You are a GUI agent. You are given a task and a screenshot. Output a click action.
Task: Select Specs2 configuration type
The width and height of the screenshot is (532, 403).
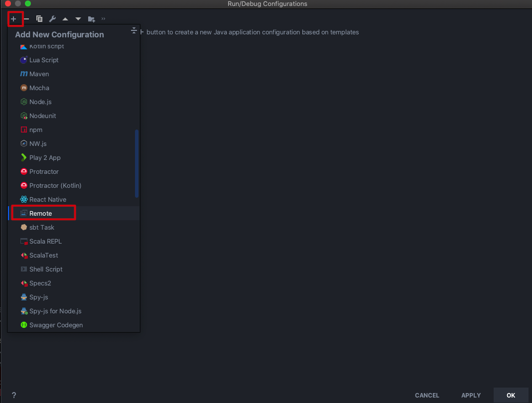pyautogui.click(x=74, y=283)
